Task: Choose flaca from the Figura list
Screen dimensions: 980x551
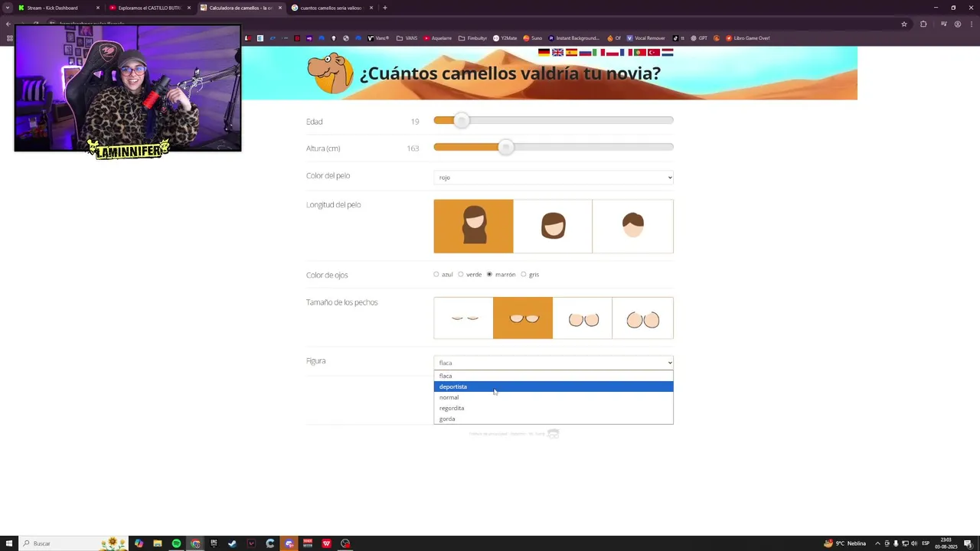Action: tap(554, 376)
